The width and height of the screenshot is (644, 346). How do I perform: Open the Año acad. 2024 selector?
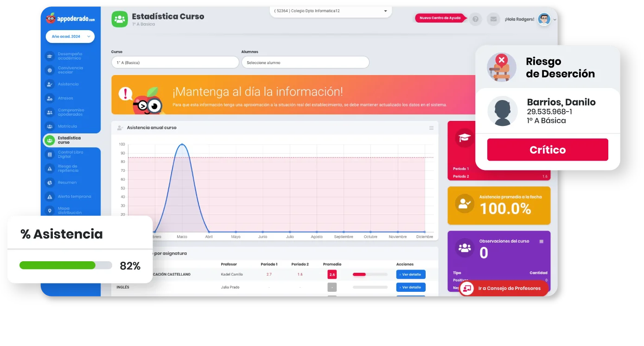70,36
